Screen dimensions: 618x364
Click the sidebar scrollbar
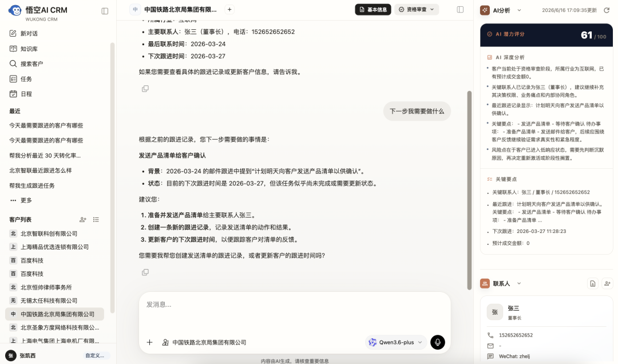click(x=112, y=177)
